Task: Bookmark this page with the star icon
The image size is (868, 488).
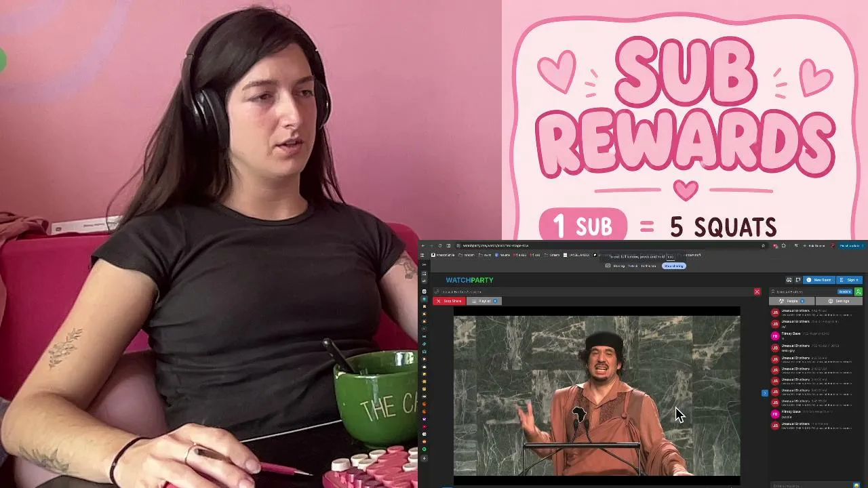Action: (x=764, y=245)
